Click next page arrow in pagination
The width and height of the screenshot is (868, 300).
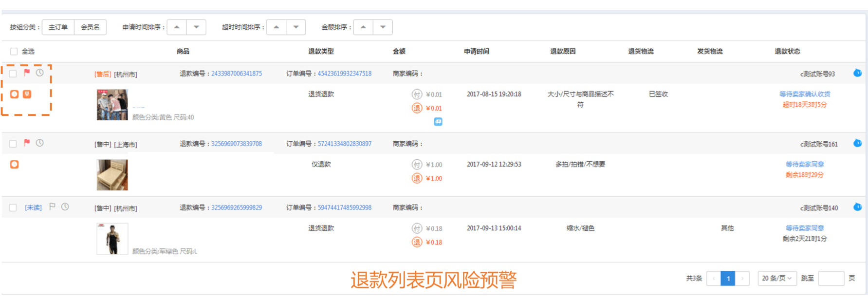point(742,278)
